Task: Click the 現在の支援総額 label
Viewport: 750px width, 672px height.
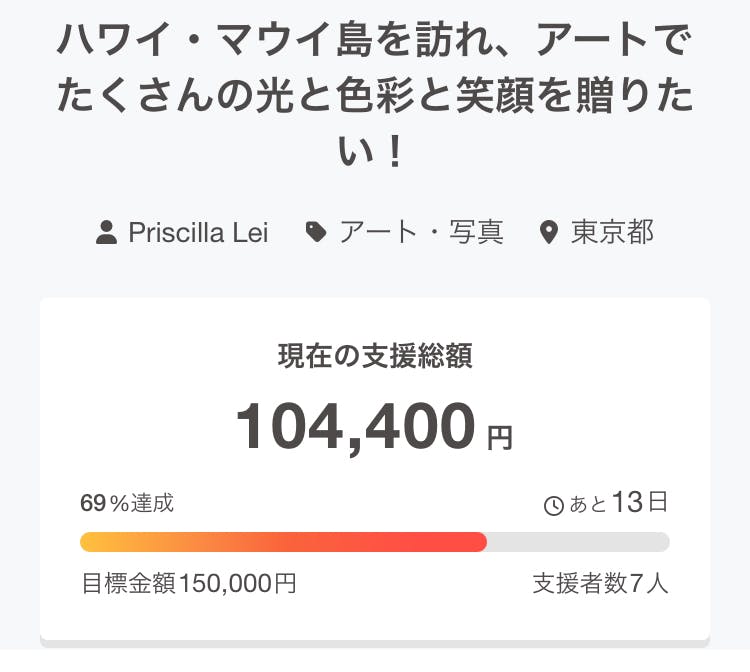Action: (x=375, y=355)
